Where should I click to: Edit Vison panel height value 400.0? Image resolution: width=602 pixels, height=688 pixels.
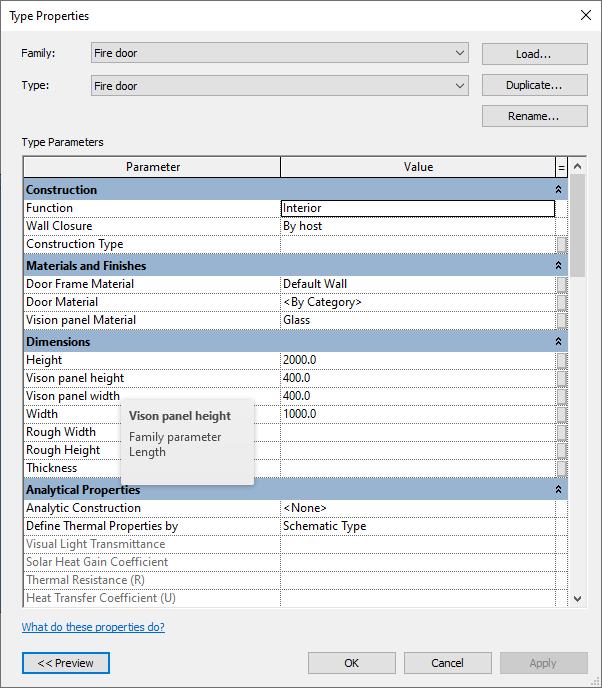[418, 378]
